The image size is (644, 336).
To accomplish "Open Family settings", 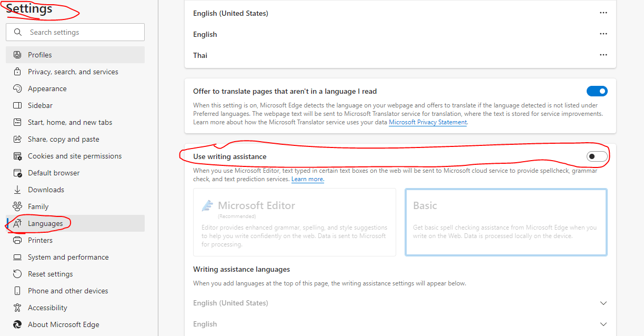I will pos(75,206).
